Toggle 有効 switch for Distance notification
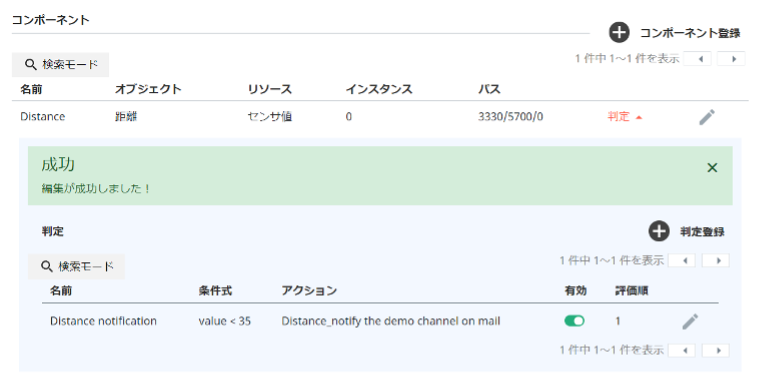Screen dimensions: 761x385 [x=574, y=321]
